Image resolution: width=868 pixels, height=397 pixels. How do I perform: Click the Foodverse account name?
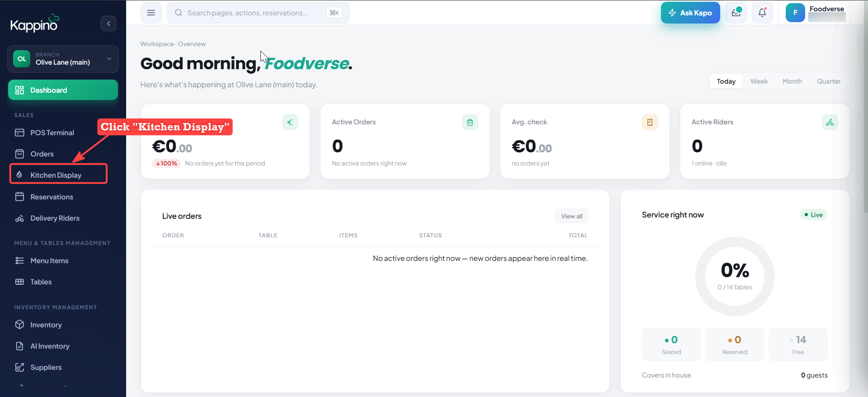pos(827,9)
